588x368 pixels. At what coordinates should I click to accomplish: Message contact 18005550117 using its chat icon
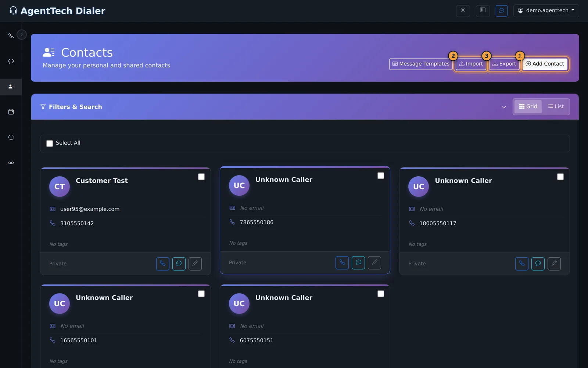[538, 263]
